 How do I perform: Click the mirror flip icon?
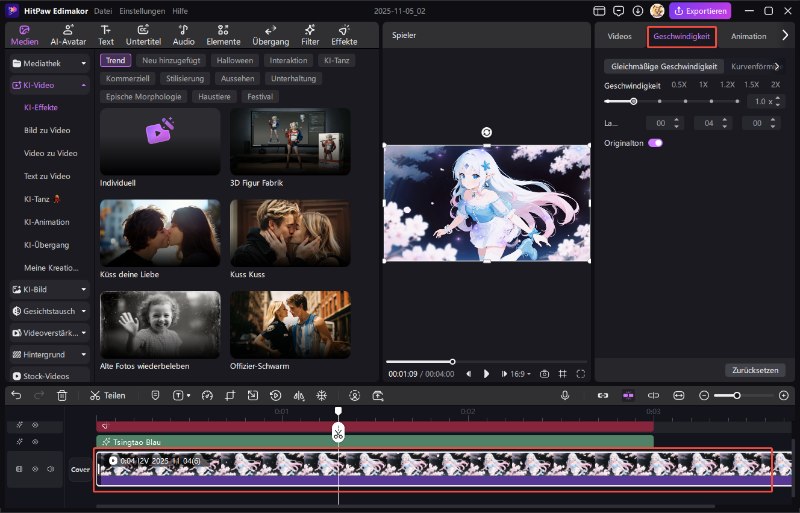299,395
